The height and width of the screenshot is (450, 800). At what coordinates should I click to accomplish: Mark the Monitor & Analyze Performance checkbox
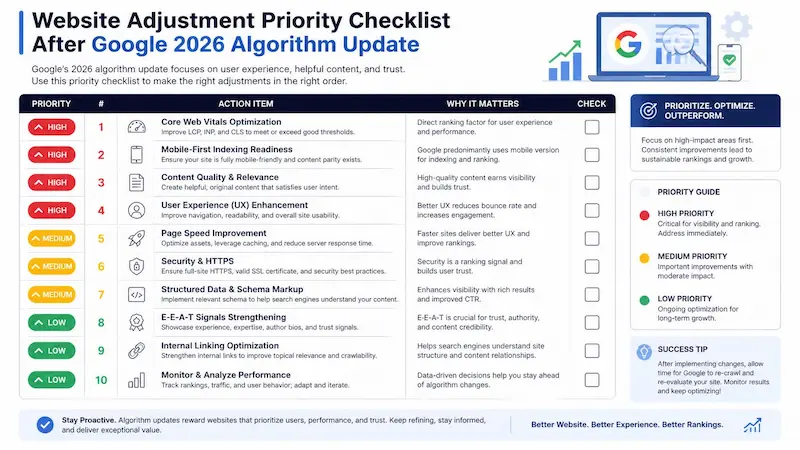pyautogui.click(x=592, y=380)
